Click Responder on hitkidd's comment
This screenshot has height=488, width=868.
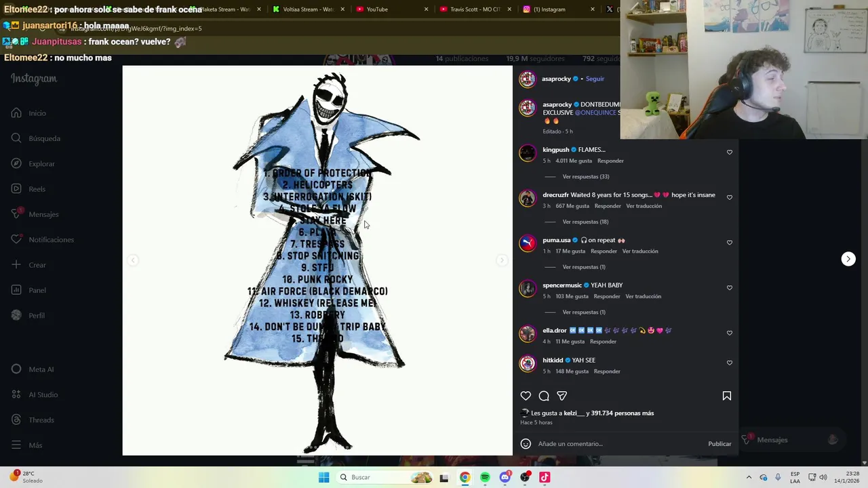click(607, 371)
